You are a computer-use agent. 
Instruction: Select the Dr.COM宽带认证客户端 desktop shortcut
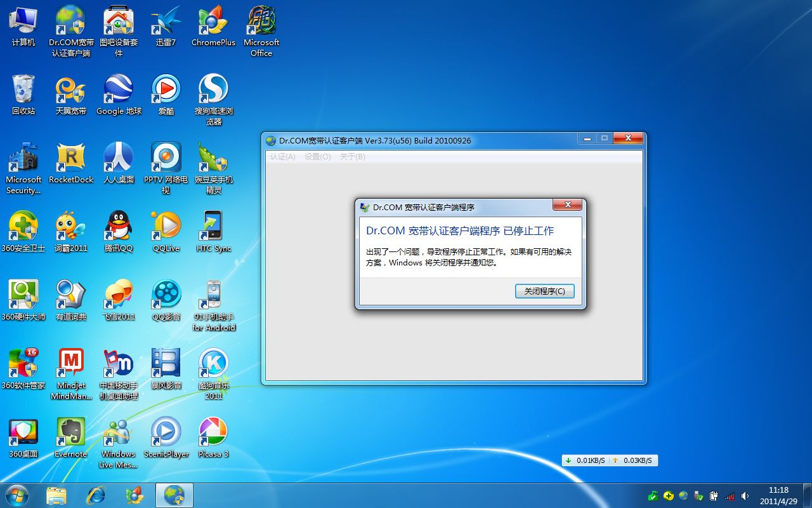click(x=71, y=32)
